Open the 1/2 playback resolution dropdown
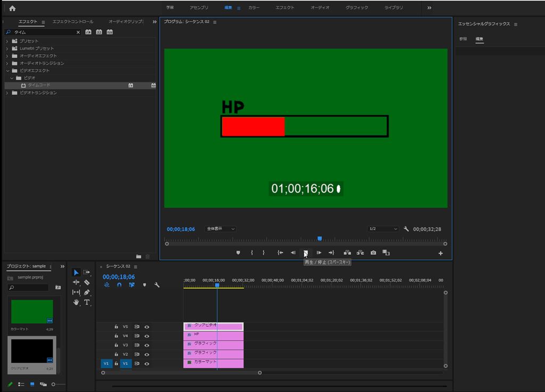The height and width of the screenshot is (392, 545). point(383,229)
